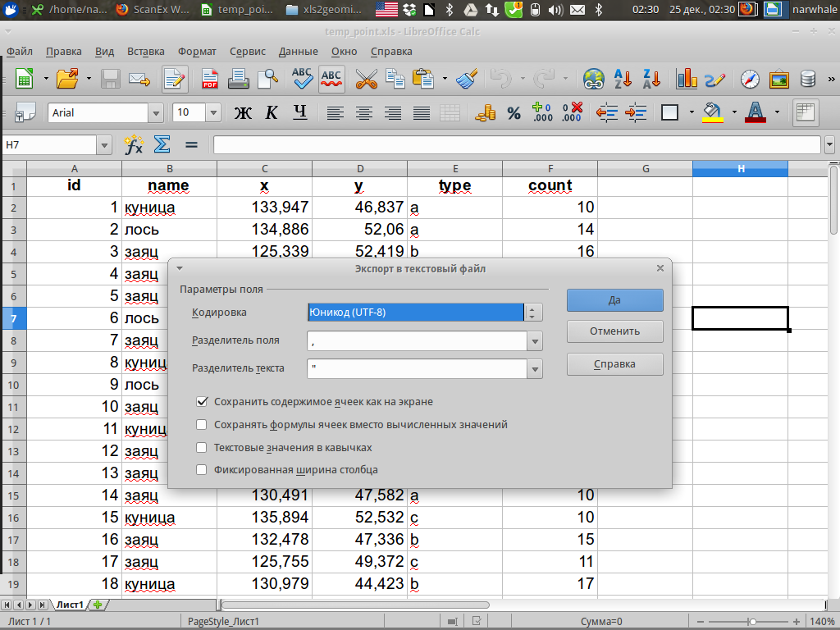
Task: Show drawing functions icon
Action: [715, 80]
